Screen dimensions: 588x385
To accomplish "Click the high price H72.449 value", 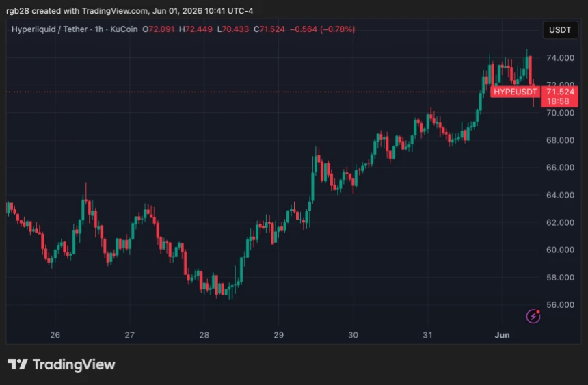I will 196,29.
